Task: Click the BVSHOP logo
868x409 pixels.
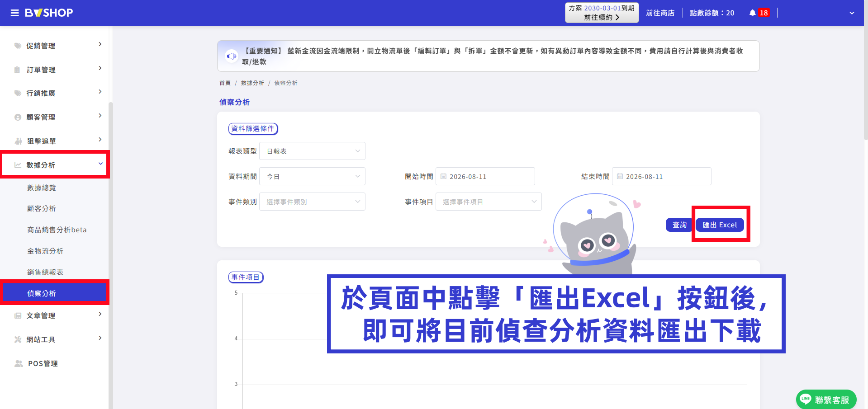Action: 49,13
